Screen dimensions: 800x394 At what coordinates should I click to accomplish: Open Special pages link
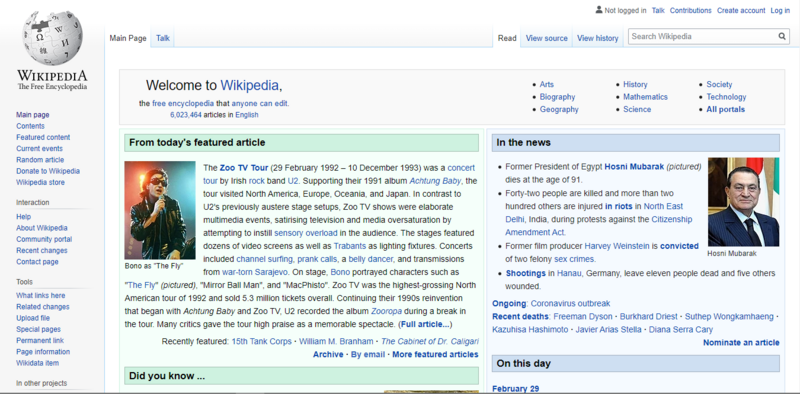coord(38,329)
